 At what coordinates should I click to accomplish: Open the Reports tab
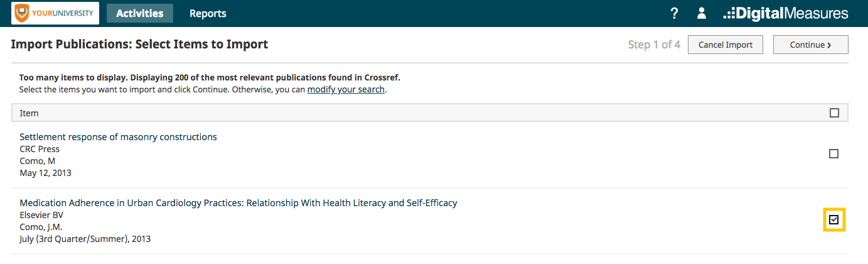point(208,13)
